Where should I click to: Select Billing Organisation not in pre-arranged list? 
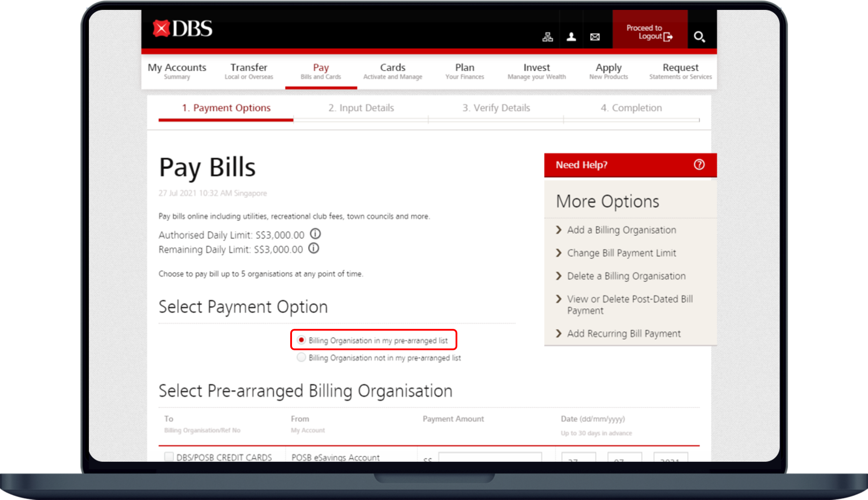301,357
